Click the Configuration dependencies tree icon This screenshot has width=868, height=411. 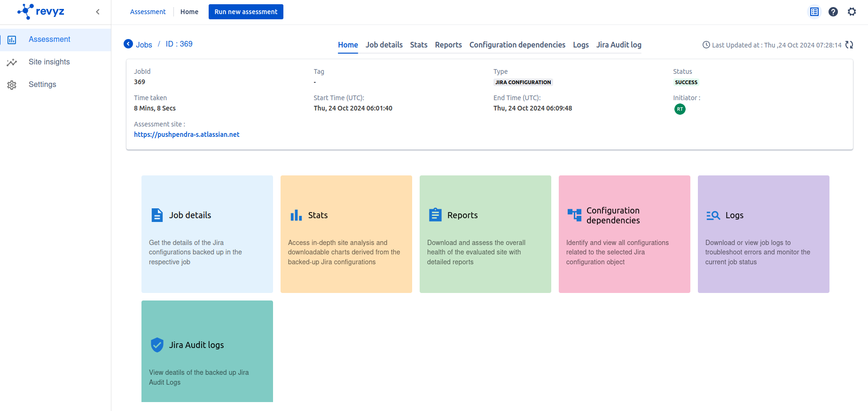click(574, 215)
